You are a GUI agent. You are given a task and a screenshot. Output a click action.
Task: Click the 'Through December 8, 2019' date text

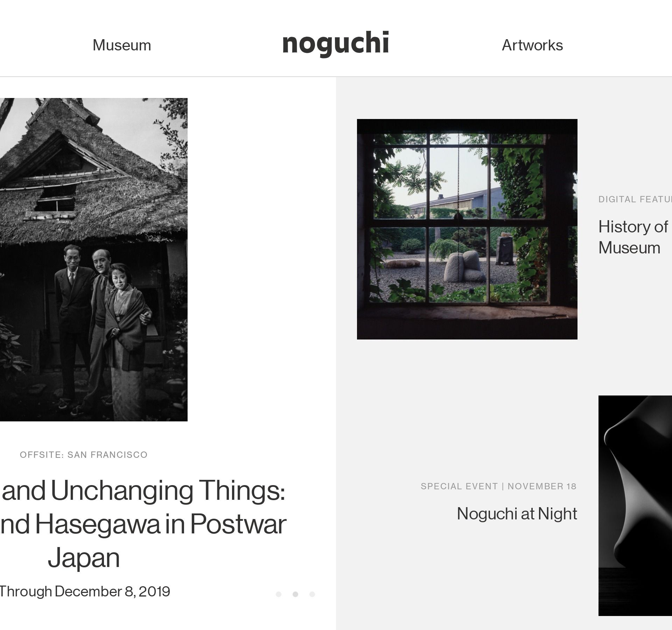[85, 591]
